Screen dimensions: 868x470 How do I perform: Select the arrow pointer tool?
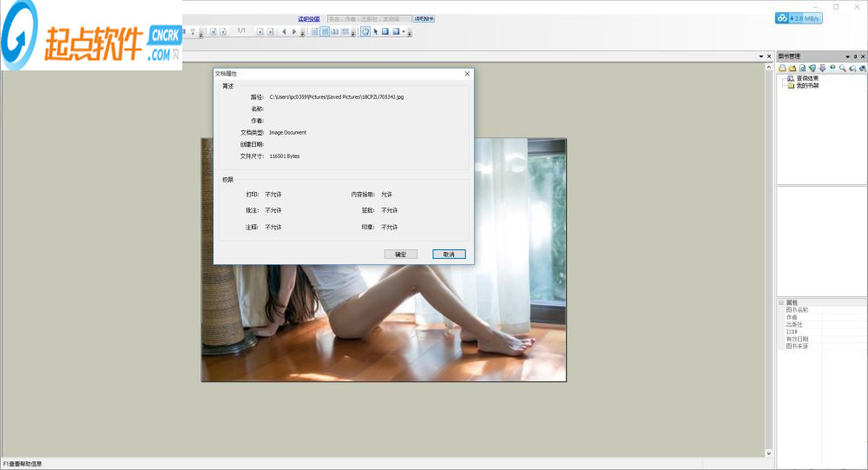376,31
